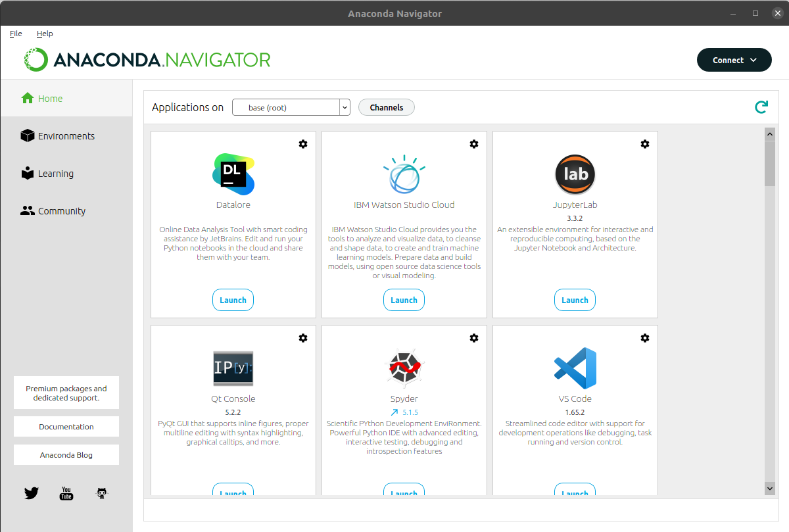Click the Qt Console version 5.2.2 text
789x532 pixels.
[x=233, y=412]
